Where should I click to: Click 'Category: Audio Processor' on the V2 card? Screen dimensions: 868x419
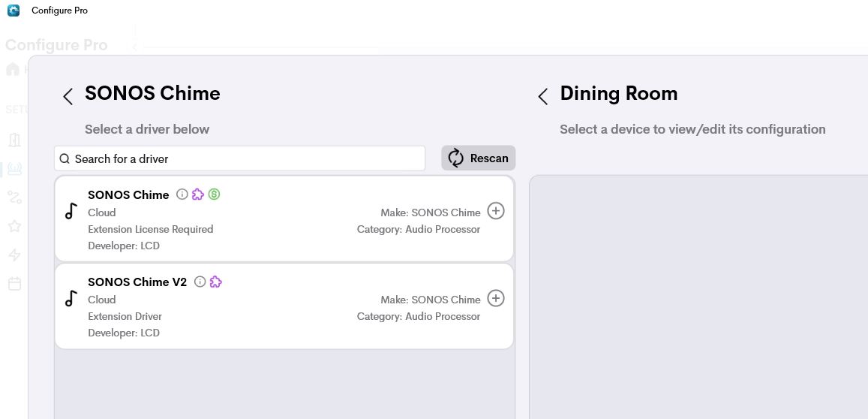419,316
